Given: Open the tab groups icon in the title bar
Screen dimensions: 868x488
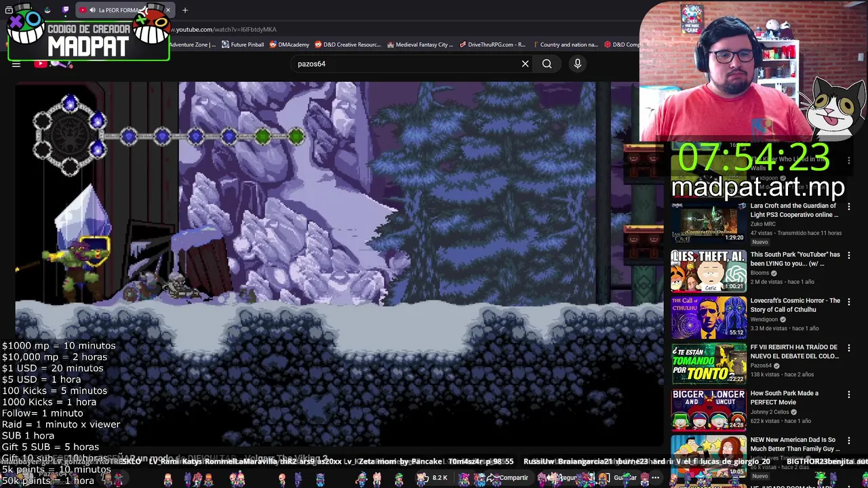Looking at the screenshot, I should (x=9, y=10).
